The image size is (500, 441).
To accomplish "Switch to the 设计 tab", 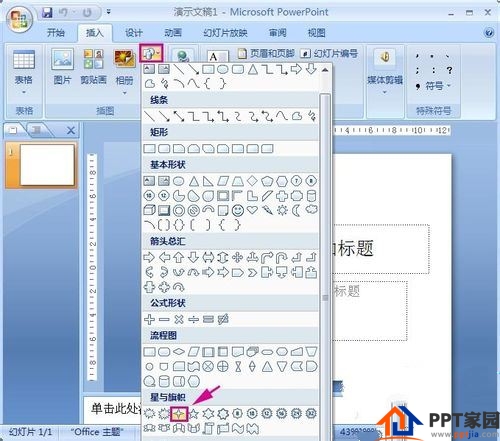I will click(x=134, y=33).
